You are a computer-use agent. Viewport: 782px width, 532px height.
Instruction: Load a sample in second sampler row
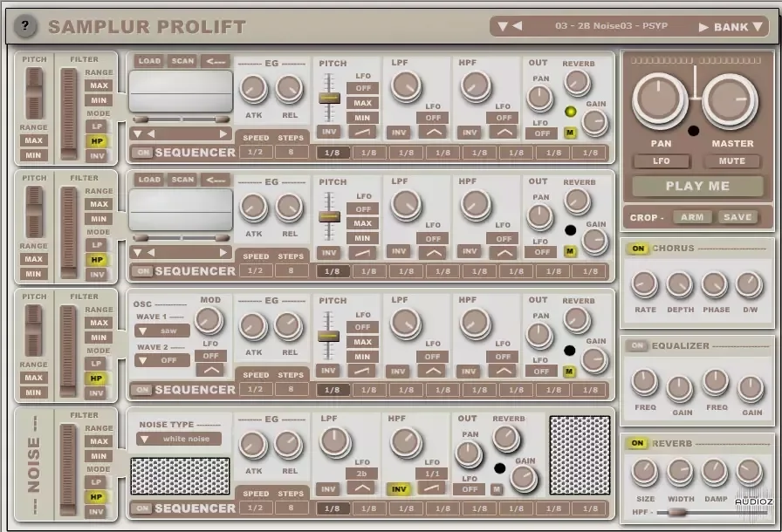pyautogui.click(x=149, y=180)
